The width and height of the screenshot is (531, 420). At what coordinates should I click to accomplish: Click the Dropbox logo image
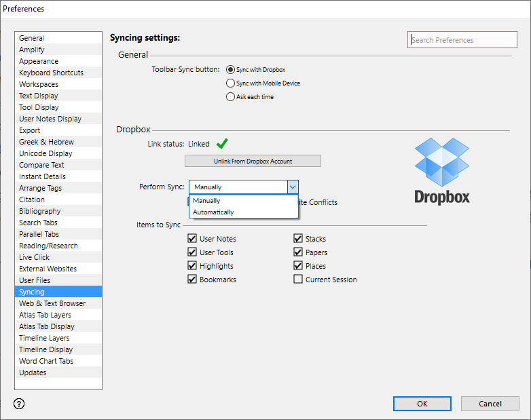442,170
